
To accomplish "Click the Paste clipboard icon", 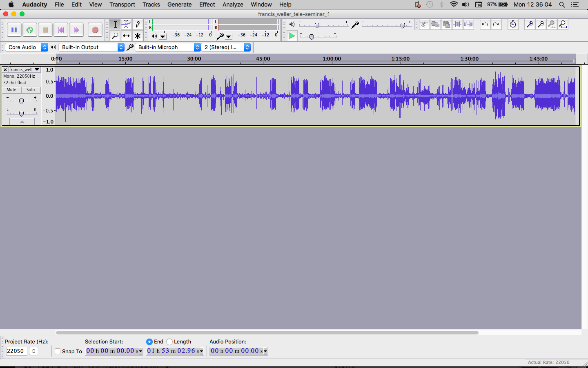I will coord(446,25).
